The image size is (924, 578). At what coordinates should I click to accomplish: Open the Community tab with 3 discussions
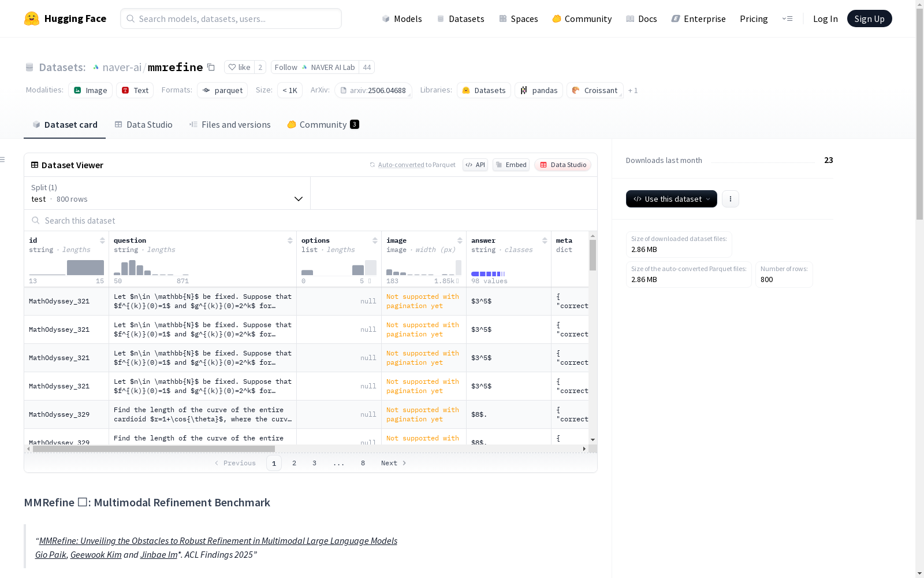(323, 124)
